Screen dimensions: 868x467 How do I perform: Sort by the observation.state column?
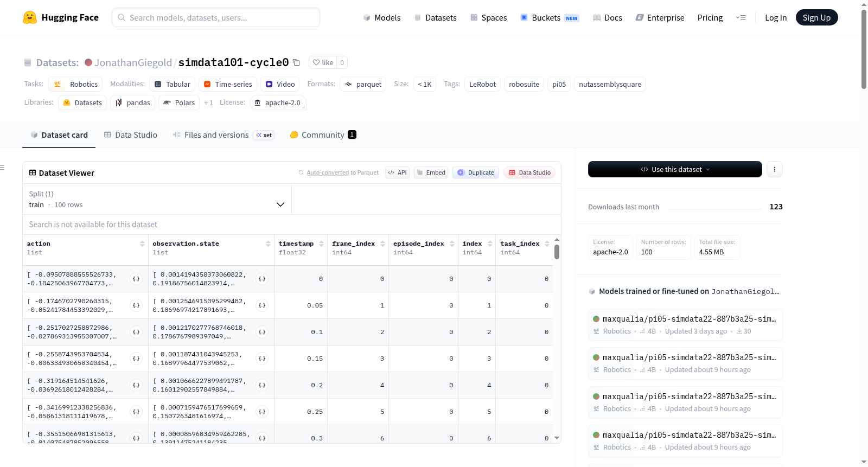pos(268,244)
